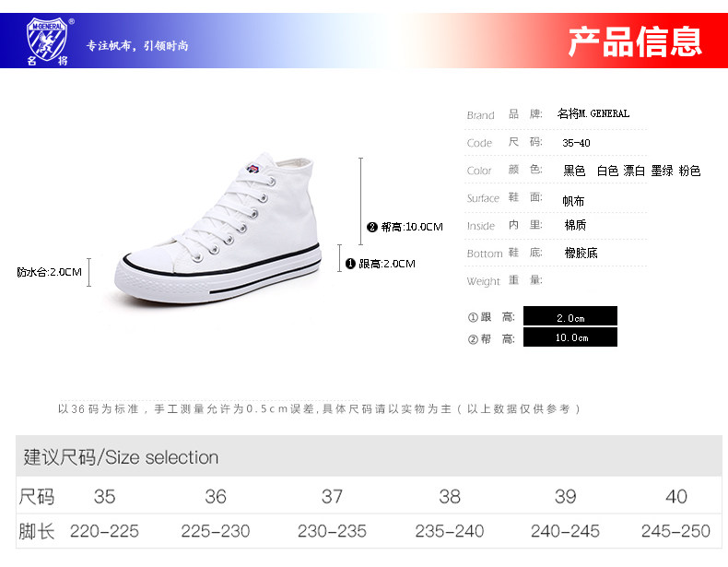Viewport: 728px width, 567px height.
Task: Select size 39 in the size table
Action: [565, 497]
